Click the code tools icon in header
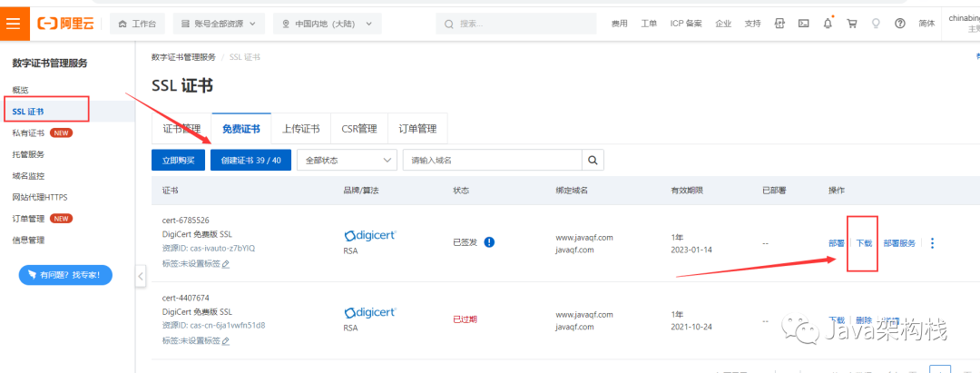Image resolution: width=980 pixels, height=373 pixels. pos(779,24)
